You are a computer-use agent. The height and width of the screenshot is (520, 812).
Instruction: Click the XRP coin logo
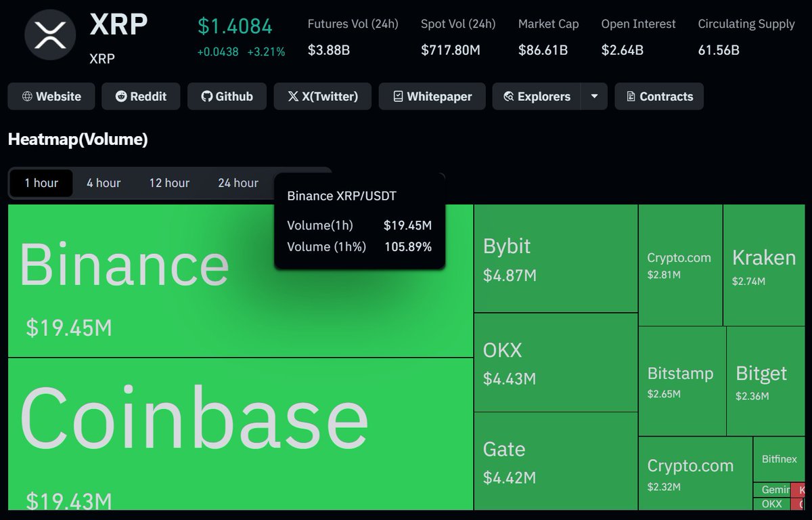pos(50,35)
